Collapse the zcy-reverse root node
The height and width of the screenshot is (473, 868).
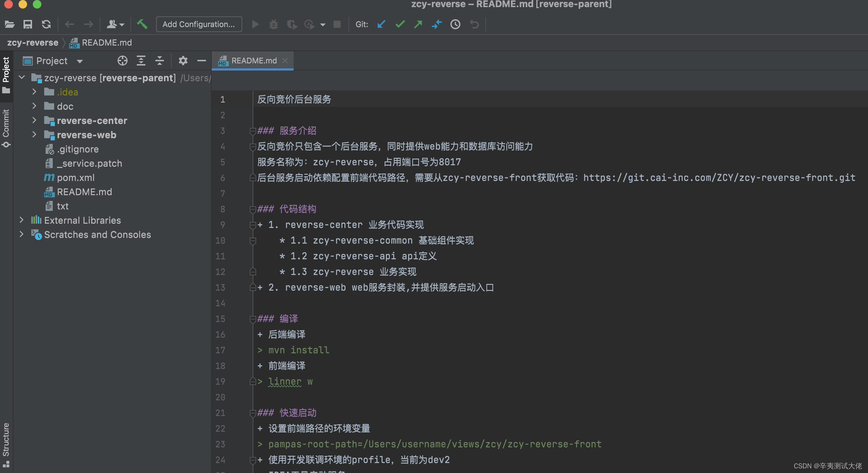click(x=22, y=78)
